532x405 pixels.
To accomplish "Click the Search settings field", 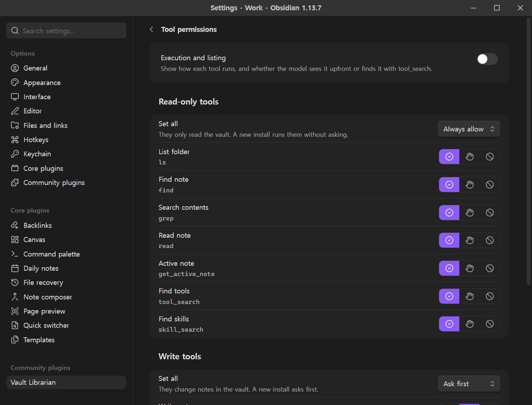I will point(66,30).
